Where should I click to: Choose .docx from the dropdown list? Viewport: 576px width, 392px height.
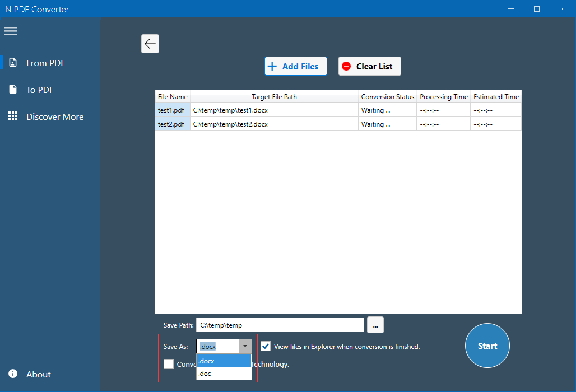pyautogui.click(x=224, y=361)
